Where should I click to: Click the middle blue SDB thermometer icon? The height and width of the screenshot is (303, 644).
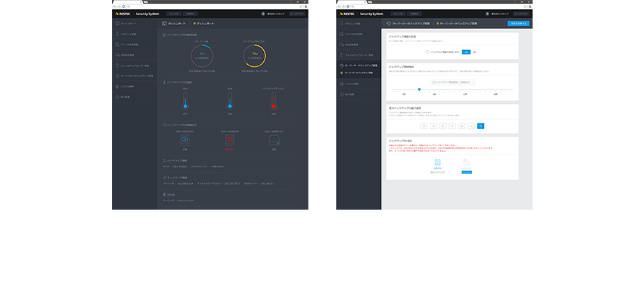pyautogui.click(x=230, y=101)
